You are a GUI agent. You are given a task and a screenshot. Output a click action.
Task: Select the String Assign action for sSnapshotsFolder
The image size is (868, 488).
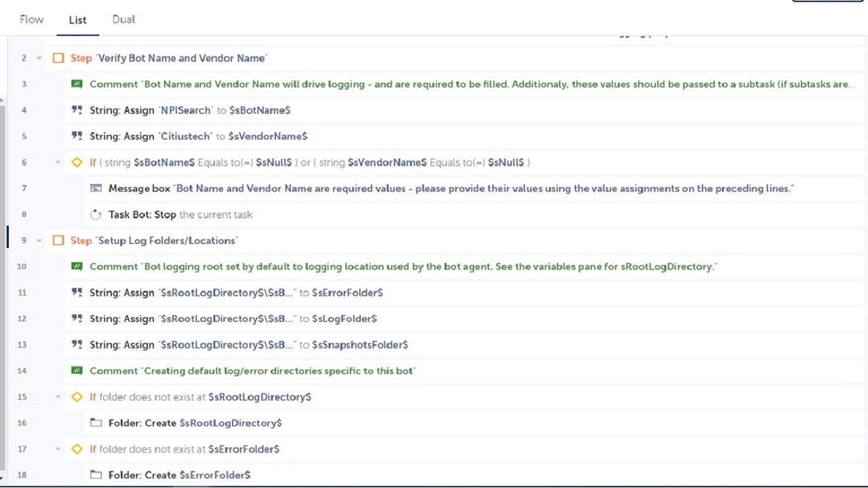coord(249,345)
